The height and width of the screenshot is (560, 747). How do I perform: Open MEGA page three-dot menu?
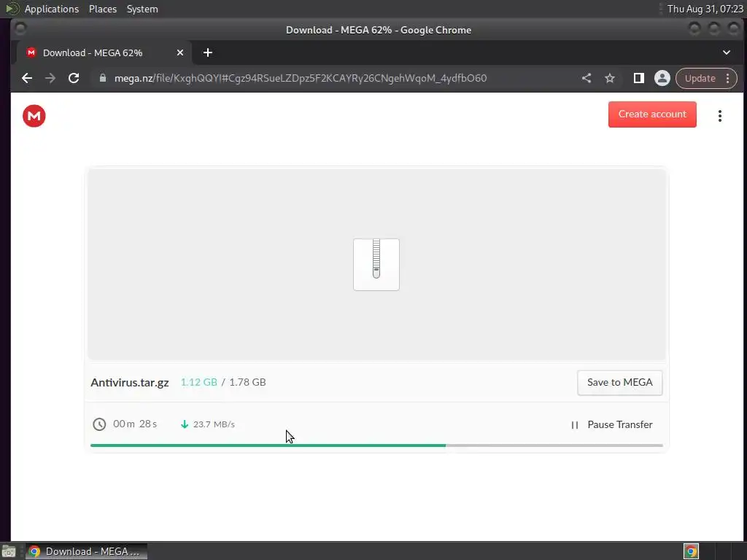[720, 116]
